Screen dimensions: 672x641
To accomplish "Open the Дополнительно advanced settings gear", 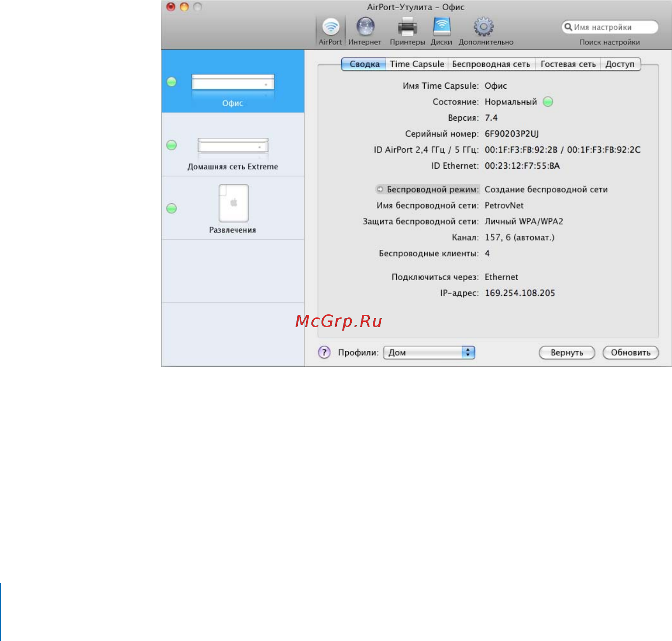I will (x=486, y=31).
